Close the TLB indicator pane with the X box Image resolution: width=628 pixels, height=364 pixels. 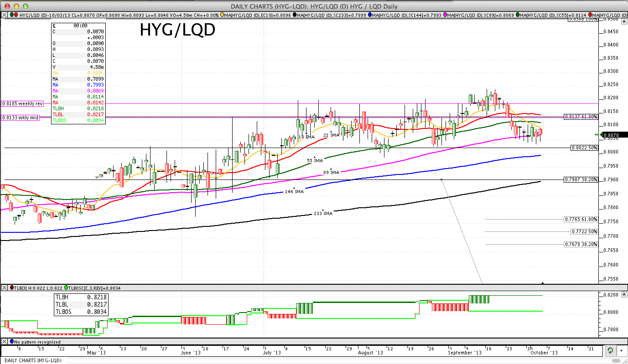[x=4, y=288]
